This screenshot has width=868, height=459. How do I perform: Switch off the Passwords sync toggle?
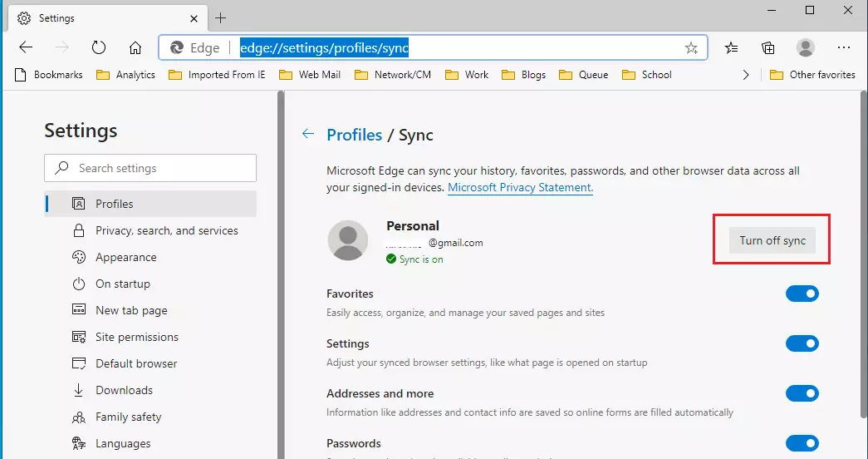click(802, 443)
